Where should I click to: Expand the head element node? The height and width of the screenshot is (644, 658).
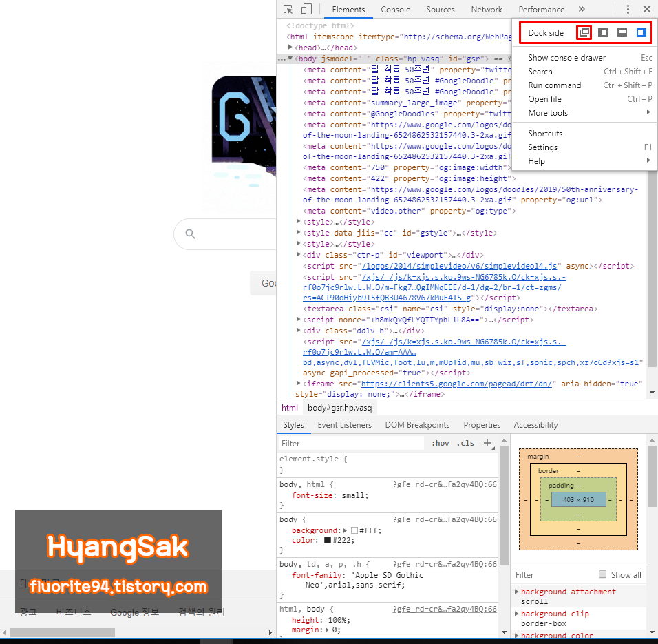click(290, 47)
